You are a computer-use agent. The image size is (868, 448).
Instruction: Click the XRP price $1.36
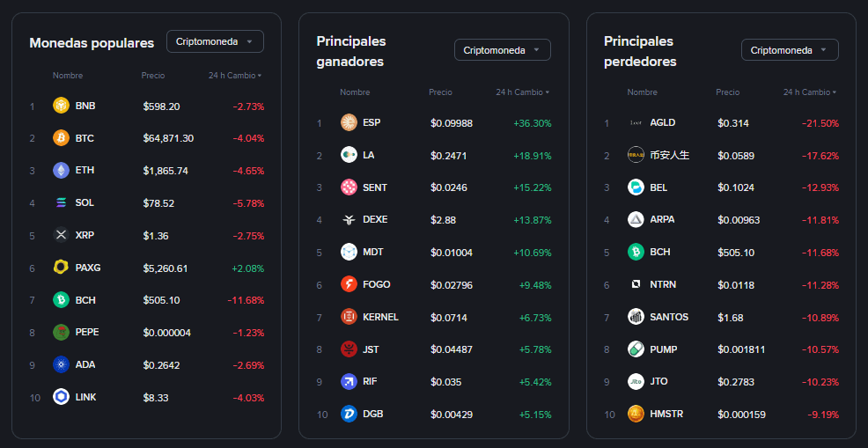coord(156,235)
